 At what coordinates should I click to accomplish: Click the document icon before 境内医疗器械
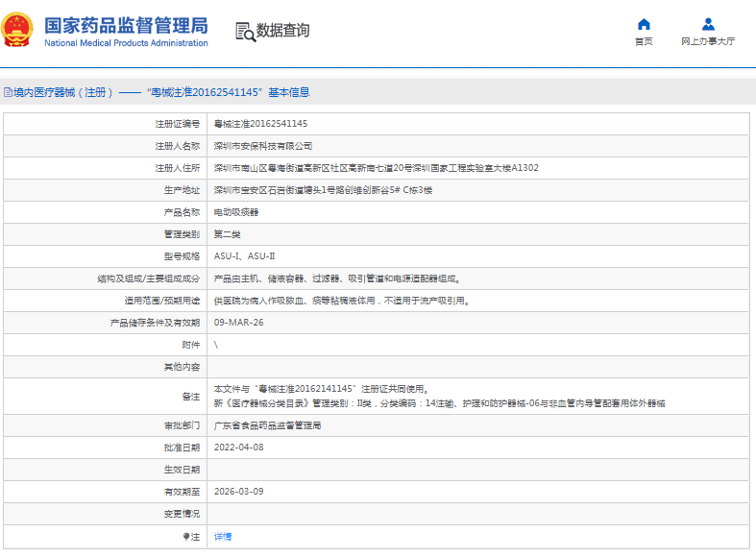click(7, 93)
